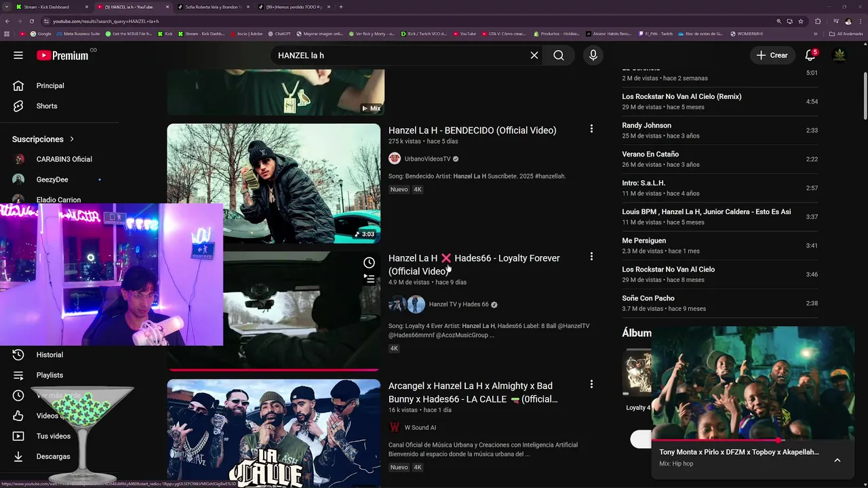The height and width of the screenshot is (488, 868).
Task: Open the Principal home sidebar item
Action: [x=50, y=86]
